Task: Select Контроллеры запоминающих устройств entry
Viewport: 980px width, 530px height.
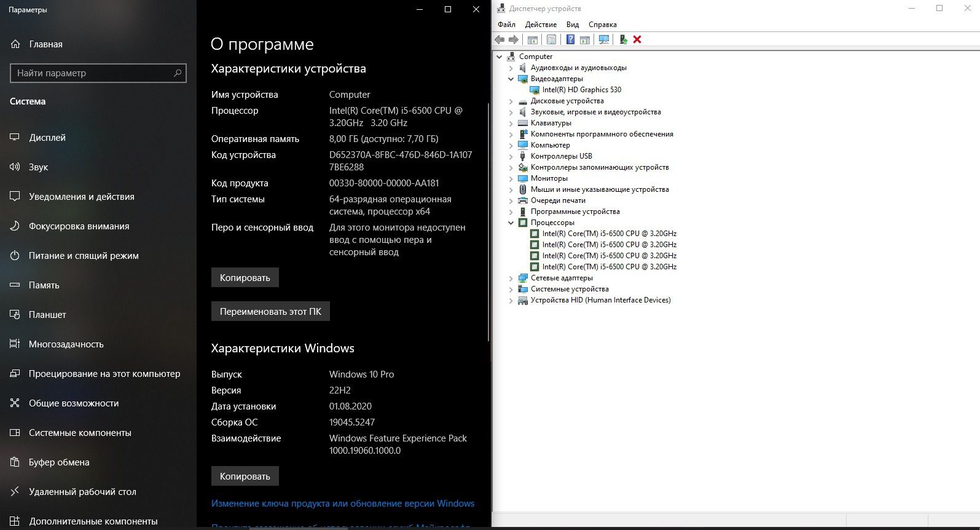Action: [x=600, y=167]
